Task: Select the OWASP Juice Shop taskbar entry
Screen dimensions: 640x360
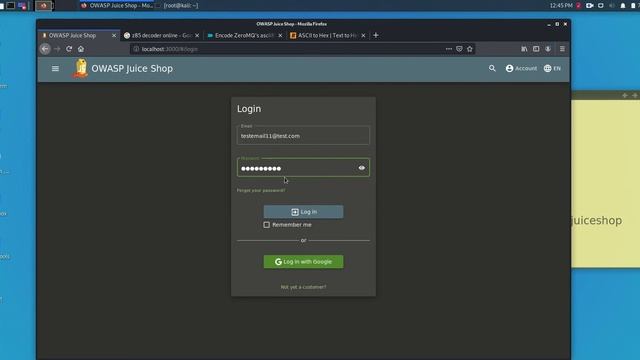Action: pyautogui.click(x=117, y=6)
